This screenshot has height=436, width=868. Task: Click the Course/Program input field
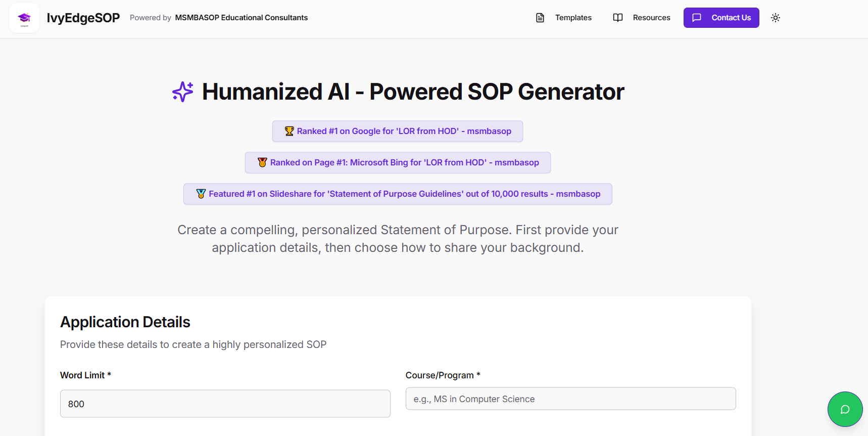(x=570, y=399)
